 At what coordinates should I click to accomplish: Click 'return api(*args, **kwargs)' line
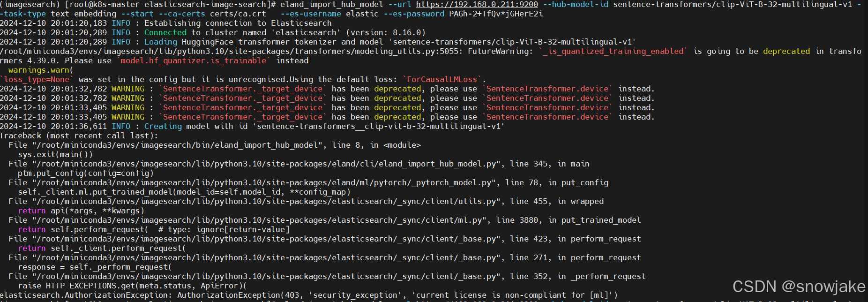[81, 211]
